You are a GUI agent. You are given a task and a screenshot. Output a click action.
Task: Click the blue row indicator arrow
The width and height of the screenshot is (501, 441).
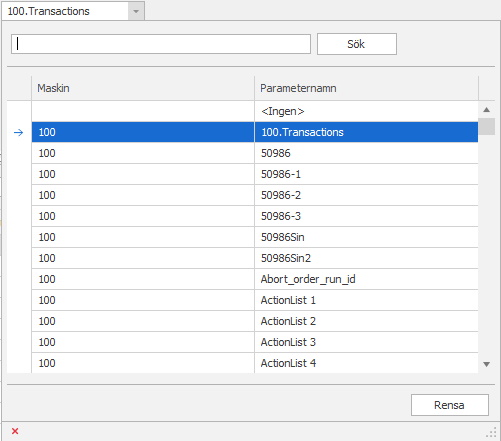pyautogui.click(x=19, y=132)
